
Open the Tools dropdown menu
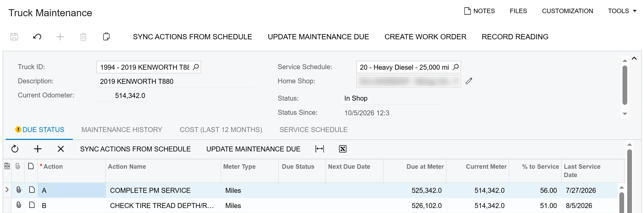pos(622,11)
